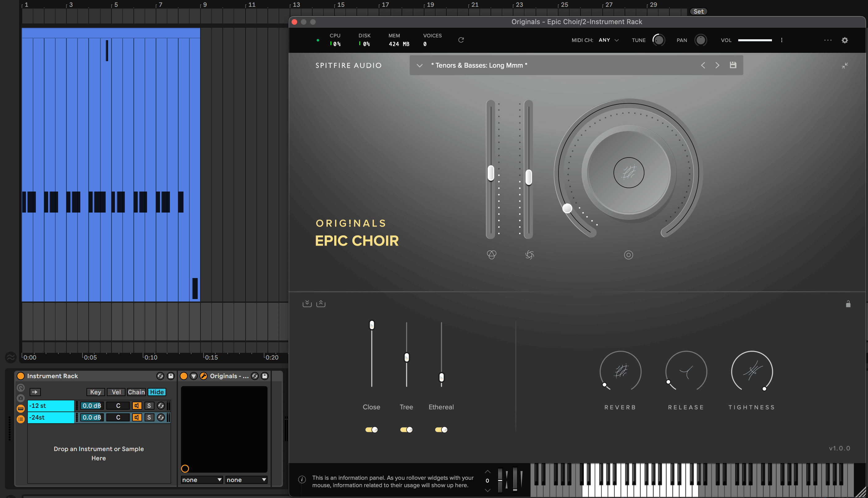Click the expression icon below left fader
Image resolution: width=868 pixels, height=498 pixels.
pos(491,255)
